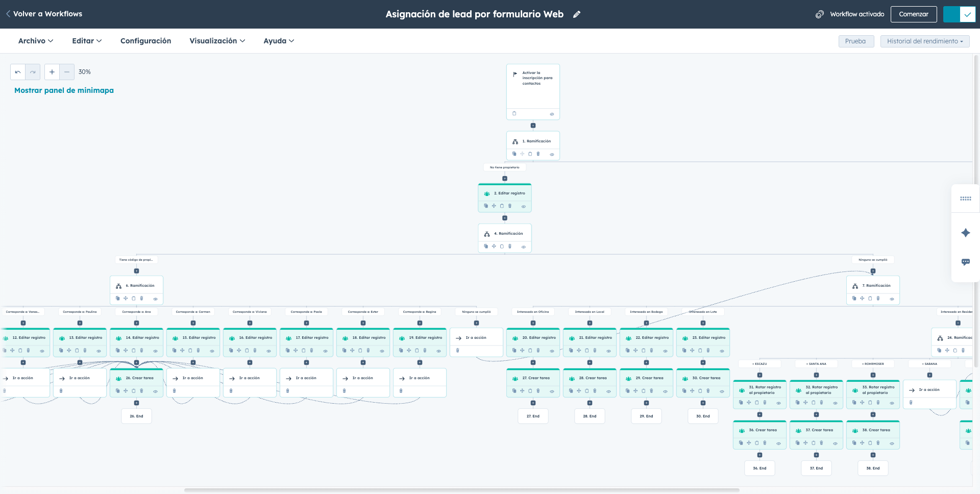Image resolution: width=980 pixels, height=494 pixels.
Task: Toggle eye icon on Activar la inscripción trigger
Action: pyautogui.click(x=552, y=114)
